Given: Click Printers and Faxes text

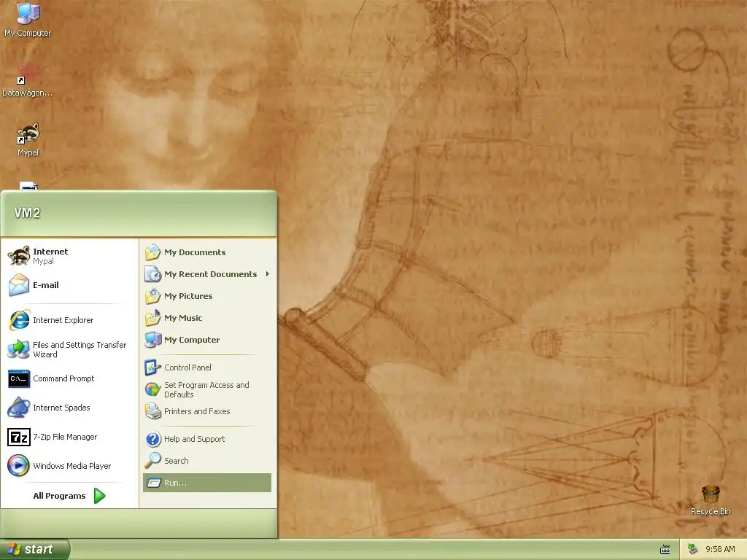Looking at the screenshot, I should pos(197,411).
